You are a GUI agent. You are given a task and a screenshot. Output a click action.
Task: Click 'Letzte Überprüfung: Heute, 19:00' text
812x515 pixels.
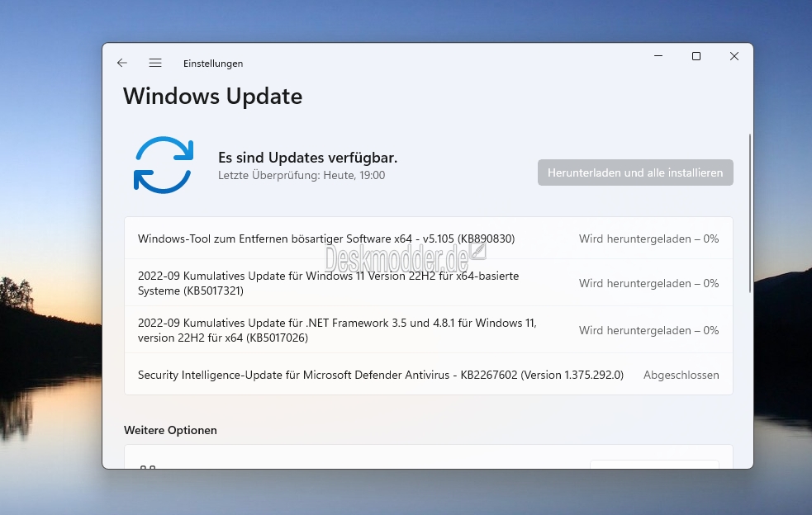click(302, 175)
